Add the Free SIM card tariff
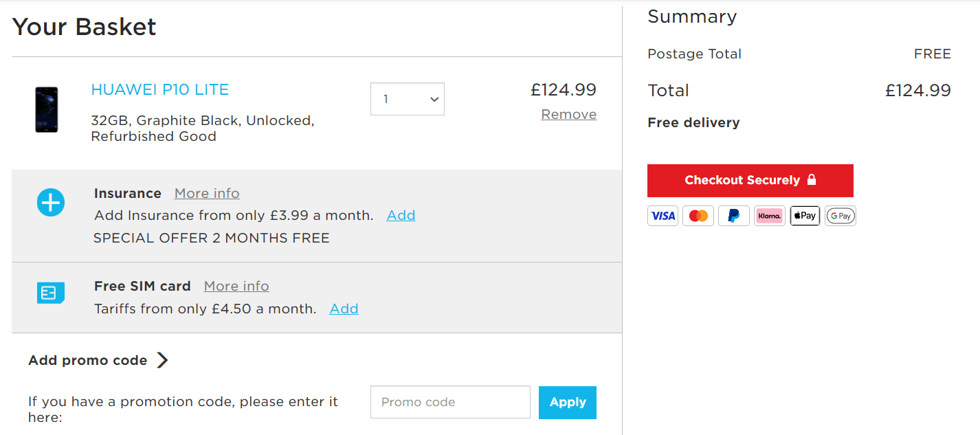The height and width of the screenshot is (435, 980). point(344,309)
